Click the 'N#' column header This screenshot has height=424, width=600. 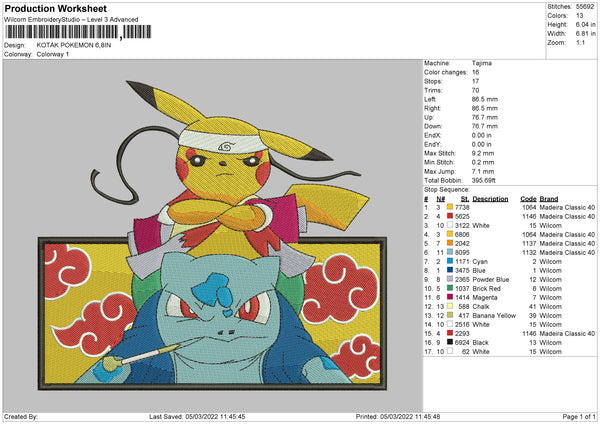440,199
